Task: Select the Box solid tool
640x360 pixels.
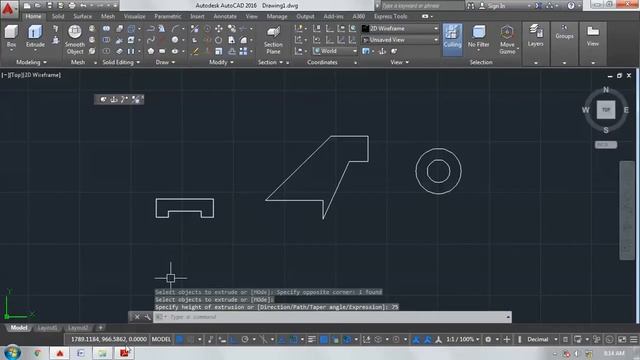Action: pyautogui.click(x=11, y=32)
